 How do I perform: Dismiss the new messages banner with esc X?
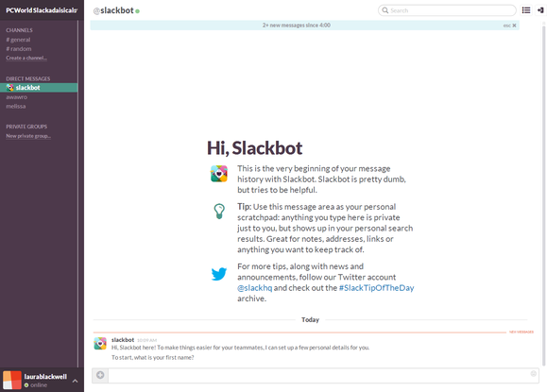pyautogui.click(x=509, y=26)
